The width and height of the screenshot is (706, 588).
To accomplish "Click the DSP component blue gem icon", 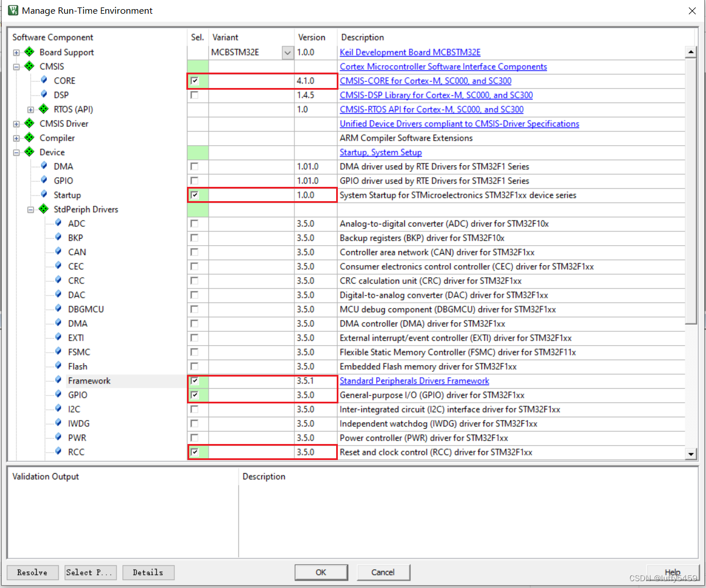I will 44,94.
